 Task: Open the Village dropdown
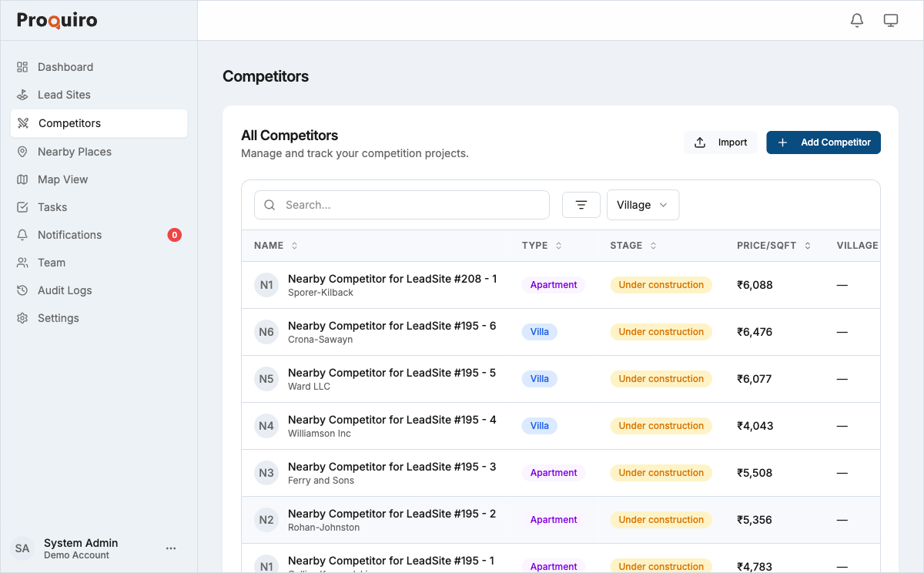tap(643, 205)
